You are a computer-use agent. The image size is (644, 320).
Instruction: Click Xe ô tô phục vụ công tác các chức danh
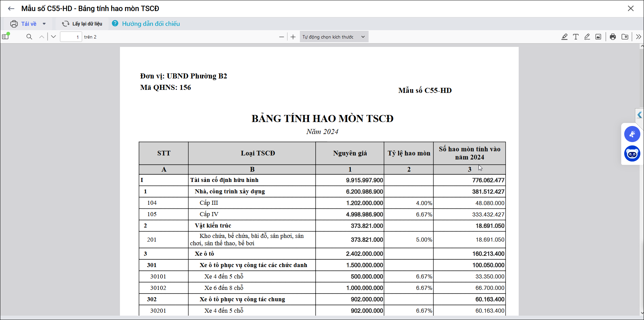point(253,265)
